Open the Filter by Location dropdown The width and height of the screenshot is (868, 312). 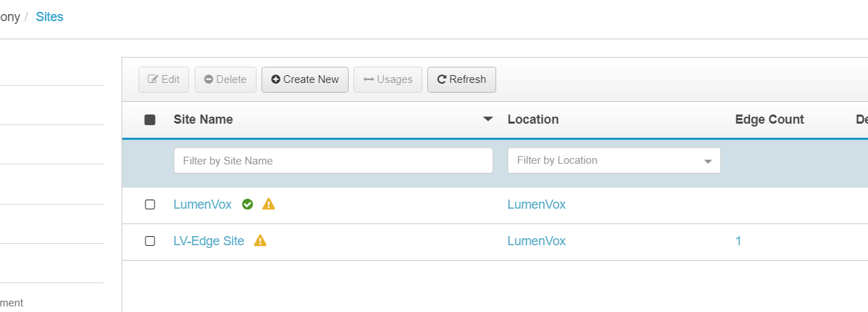pyautogui.click(x=614, y=161)
